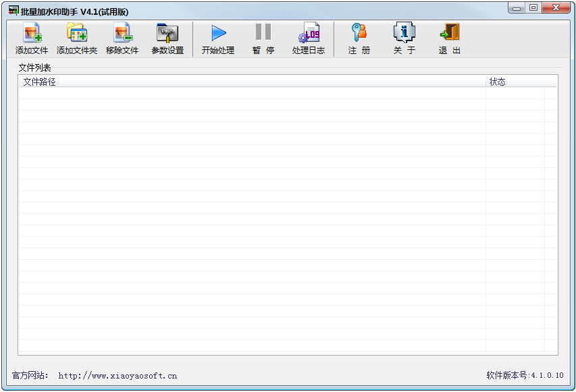576x392 pixels.
Task: Click the 软件版本号 4.1.0.10 version text
Action: pos(525,375)
